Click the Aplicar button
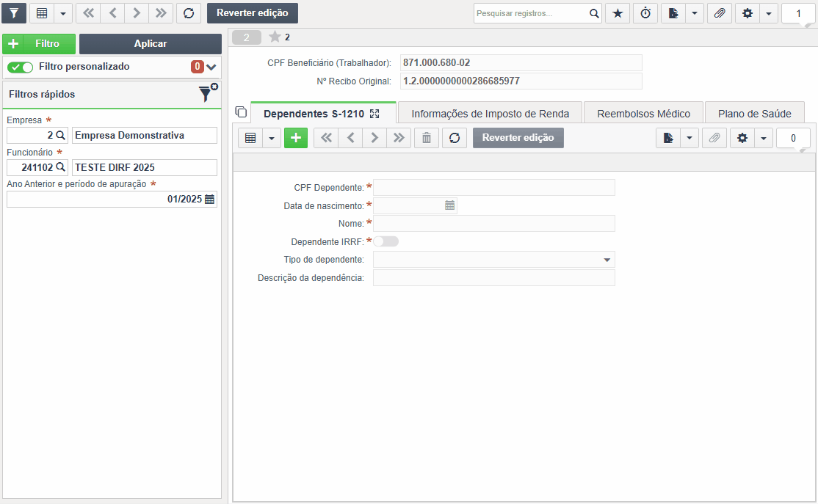 (x=151, y=44)
